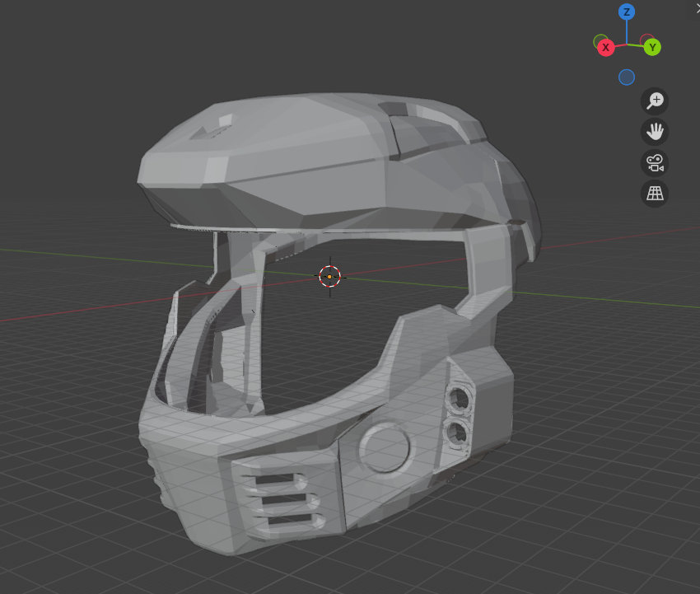
Task: Click the negative Z axis circle in gizmo
Action: [x=627, y=77]
